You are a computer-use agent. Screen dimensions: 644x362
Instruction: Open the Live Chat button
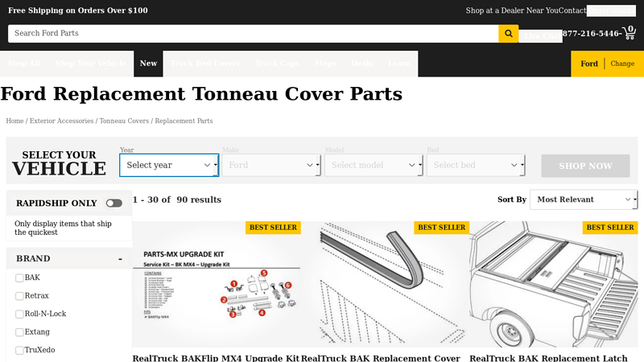tap(540, 36)
